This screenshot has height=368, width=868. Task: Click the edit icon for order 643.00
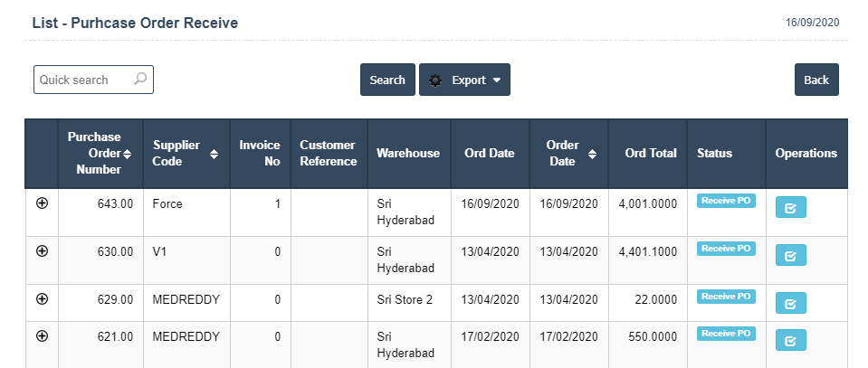pyautogui.click(x=790, y=208)
